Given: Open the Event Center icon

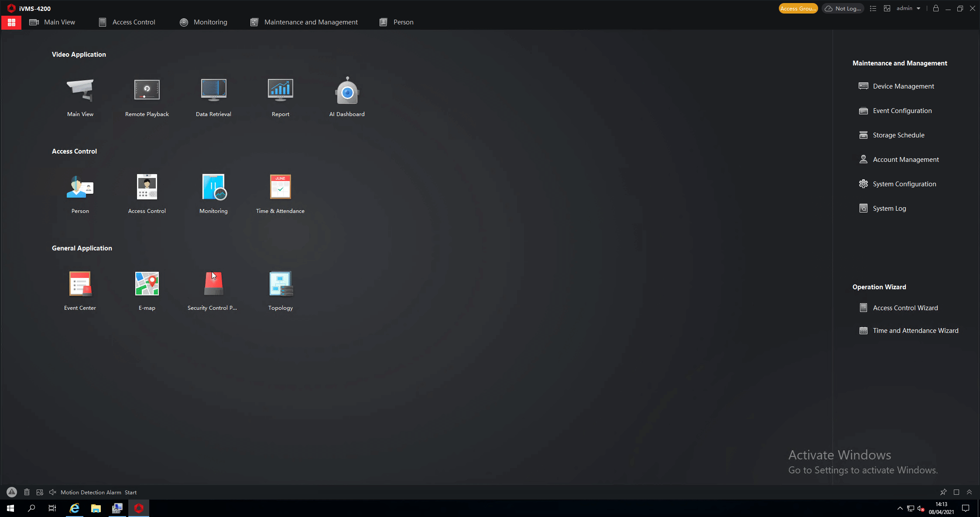Looking at the screenshot, I should click(x=80, y=284).
